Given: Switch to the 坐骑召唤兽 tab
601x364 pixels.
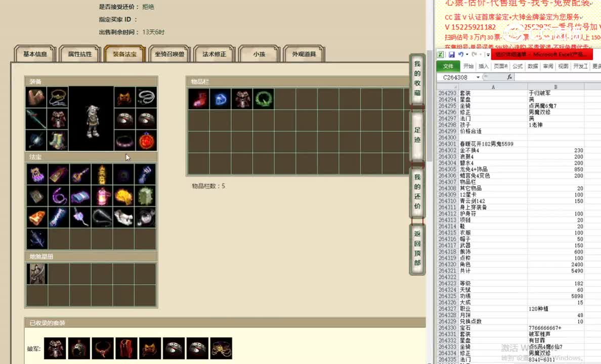Looking at the screenshot, I should (169, 54).
